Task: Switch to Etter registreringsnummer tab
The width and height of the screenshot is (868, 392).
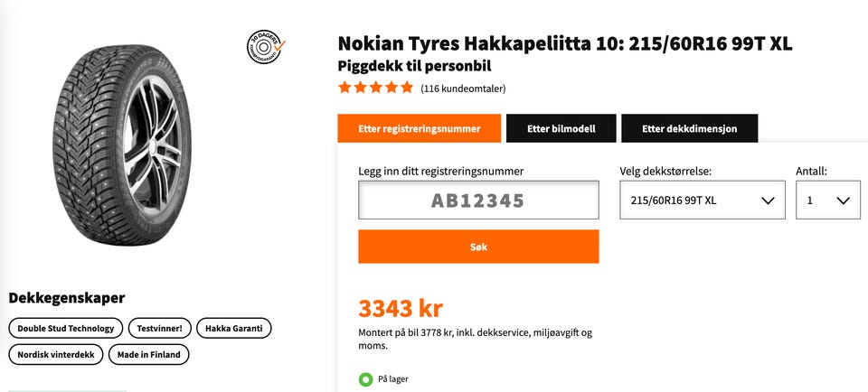Action: tap(419, 128)
